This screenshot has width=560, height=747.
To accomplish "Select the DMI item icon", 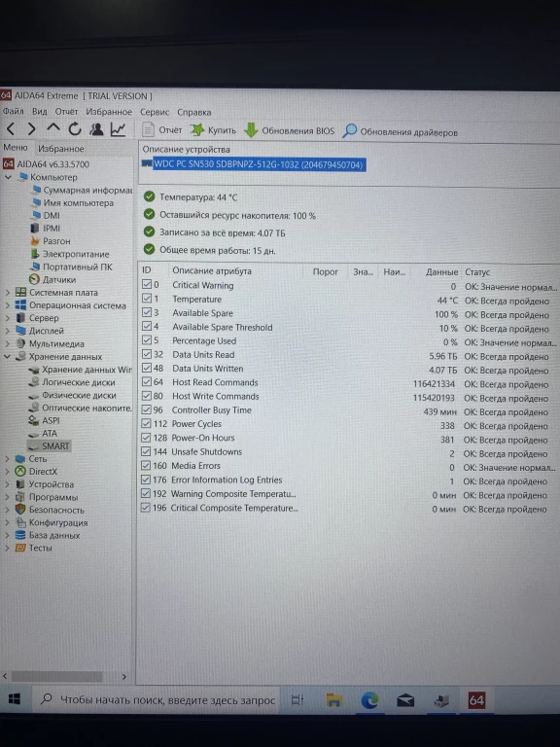I will pyautogui.click(x=36, y=215).
